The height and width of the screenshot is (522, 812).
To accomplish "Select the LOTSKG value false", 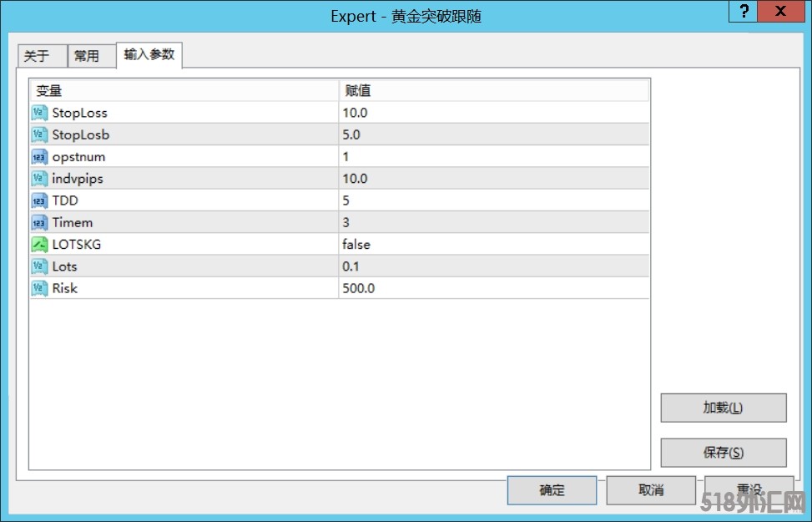I will (356, 244).
